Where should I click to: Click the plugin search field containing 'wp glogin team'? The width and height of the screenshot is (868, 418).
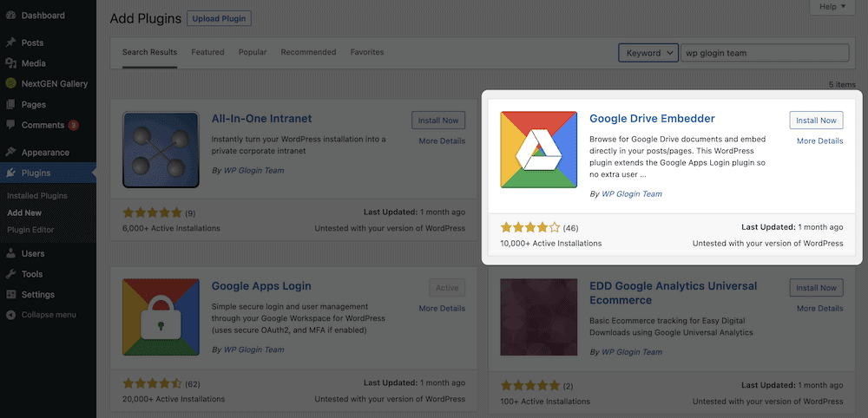click(x=765, y=53)
